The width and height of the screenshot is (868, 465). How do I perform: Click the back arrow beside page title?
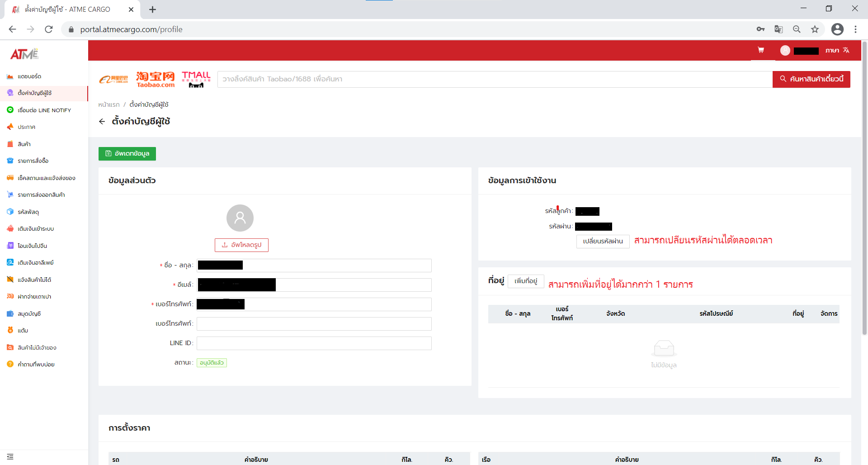pos(102,121)
